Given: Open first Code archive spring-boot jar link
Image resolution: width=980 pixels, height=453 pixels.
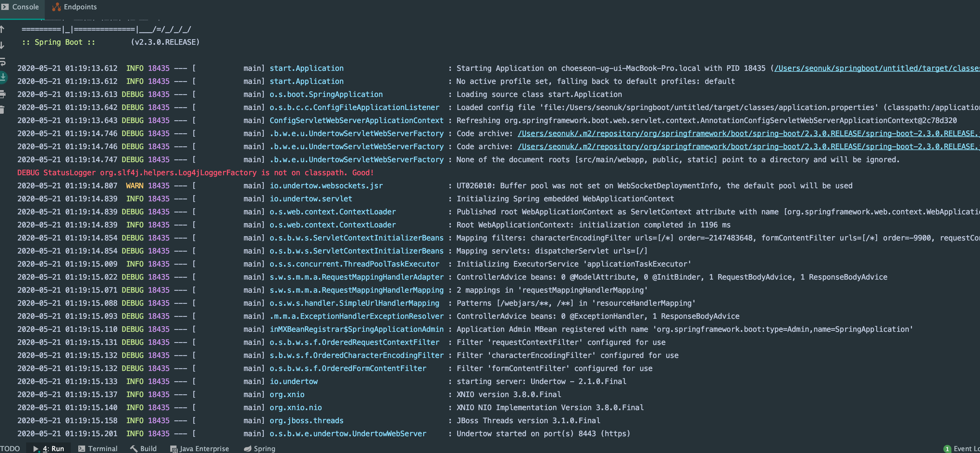Looking at the screenshot, I should click(746, 134).
